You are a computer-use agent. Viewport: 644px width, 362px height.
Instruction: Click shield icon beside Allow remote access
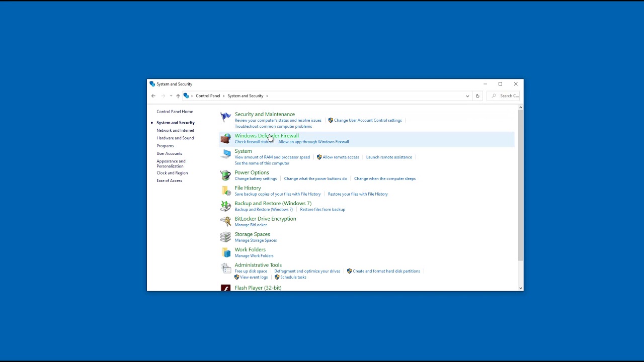(x=319, y=157)
